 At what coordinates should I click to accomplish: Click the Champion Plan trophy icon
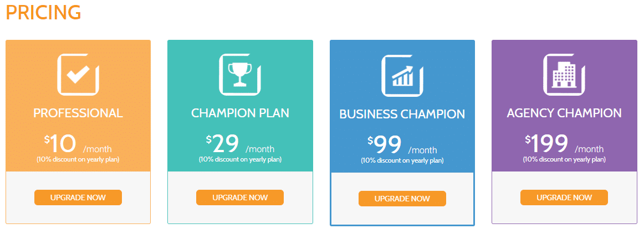pyautogui.click(x=240, y=74)
